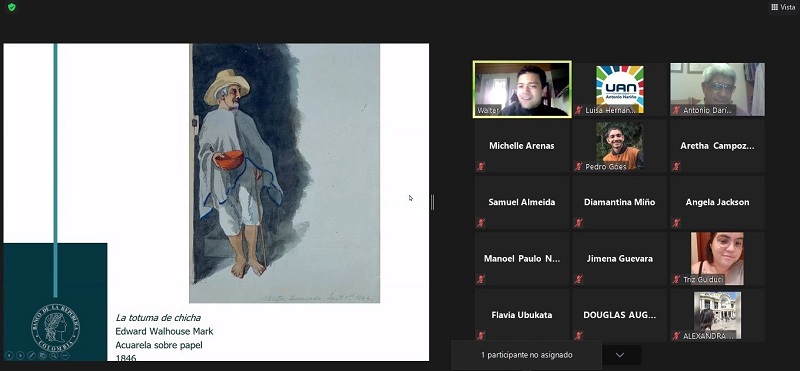Select Pedro Góes participant tile
Screen dimensions: 800x371
(x=620, y=145)
